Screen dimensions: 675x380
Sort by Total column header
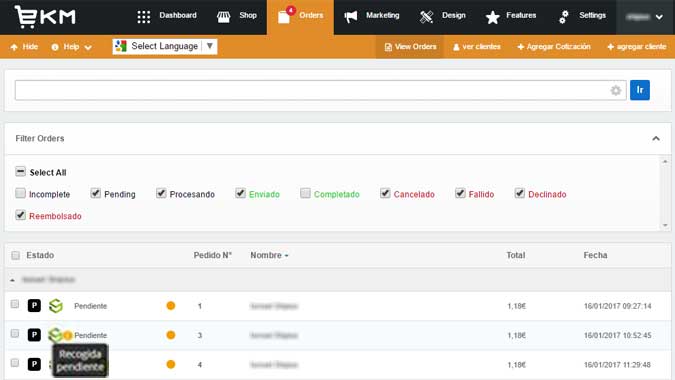[516, 255]
